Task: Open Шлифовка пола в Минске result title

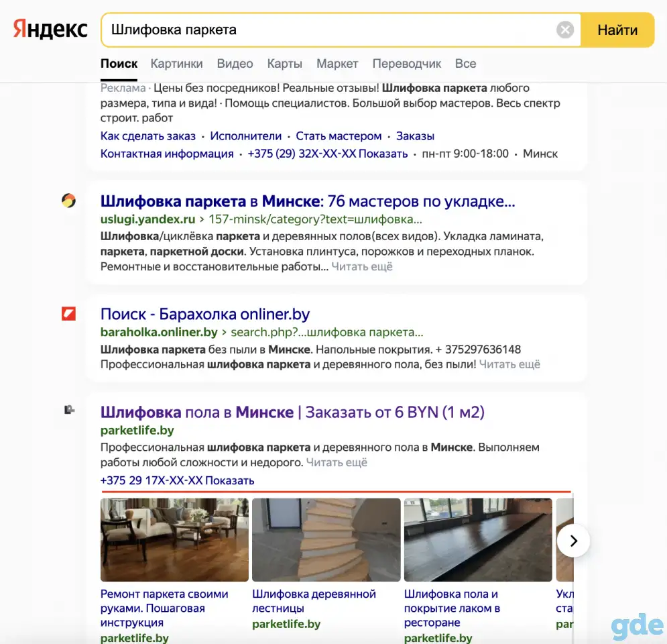Action: pos(292,412)
